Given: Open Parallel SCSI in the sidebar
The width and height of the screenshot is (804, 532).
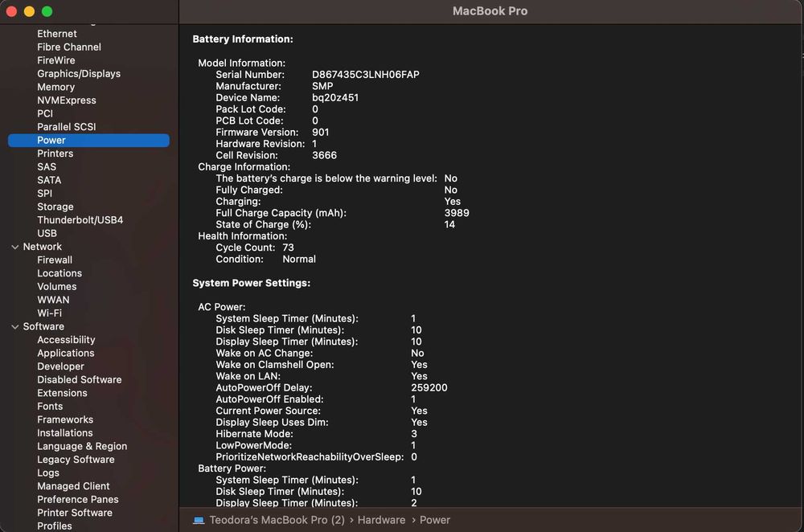Looking at the screenshot, I should coord(67,127).
